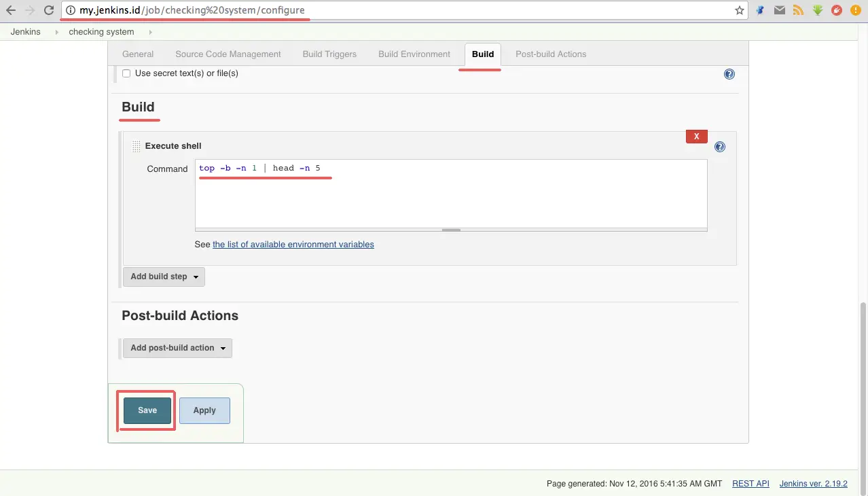Open the orange RSS feed extension
868x496 pixels.
click(799, 10)
